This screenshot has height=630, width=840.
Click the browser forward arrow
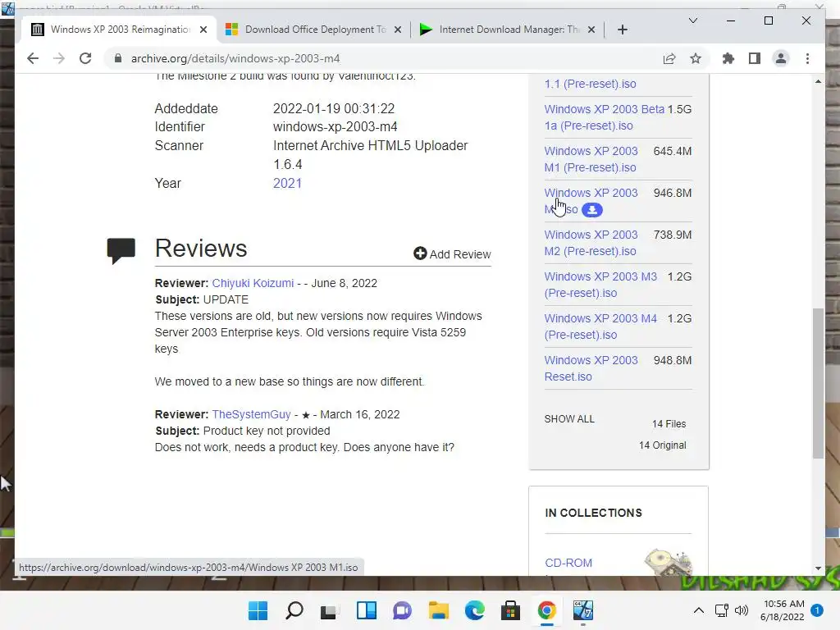[59, 58]
